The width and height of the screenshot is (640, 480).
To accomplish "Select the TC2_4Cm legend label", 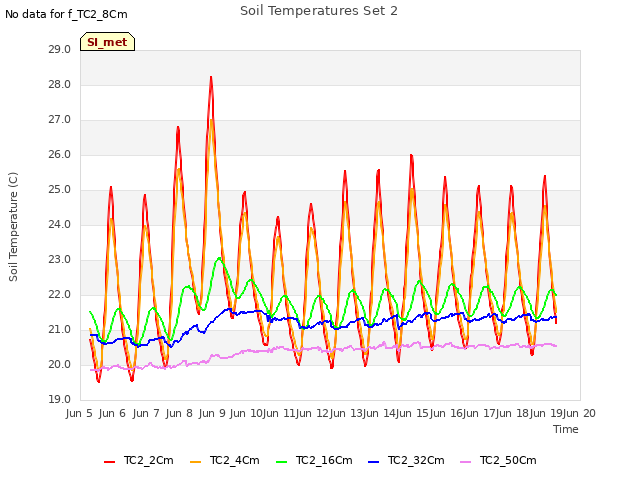I will coord(235,460).
